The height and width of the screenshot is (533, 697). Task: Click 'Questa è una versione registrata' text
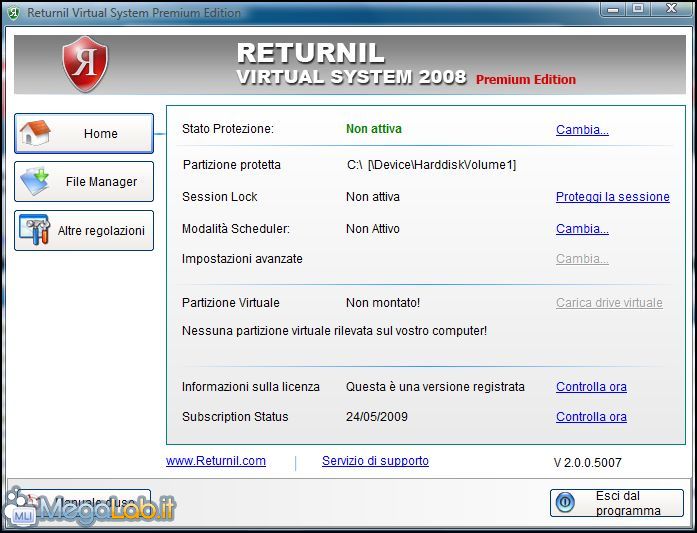coord(435,387)
